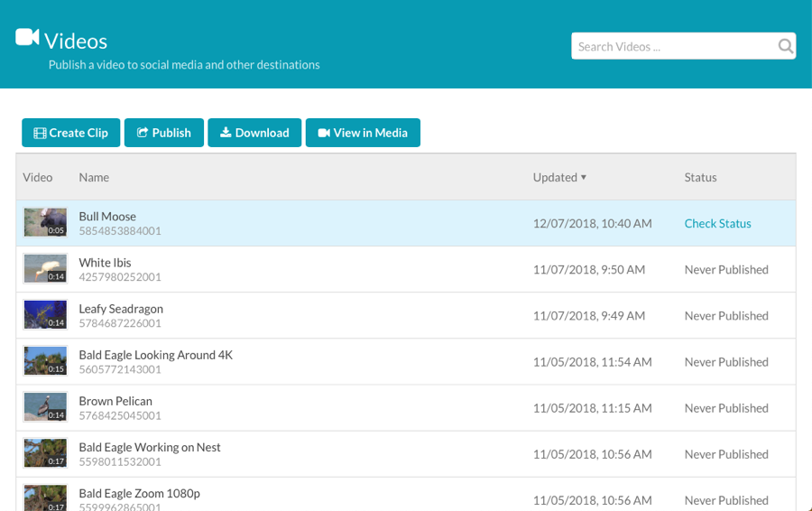Click Bald Eagle Working on Nest thumbnail
Screen dimensions: 812x511
point(45,453)
